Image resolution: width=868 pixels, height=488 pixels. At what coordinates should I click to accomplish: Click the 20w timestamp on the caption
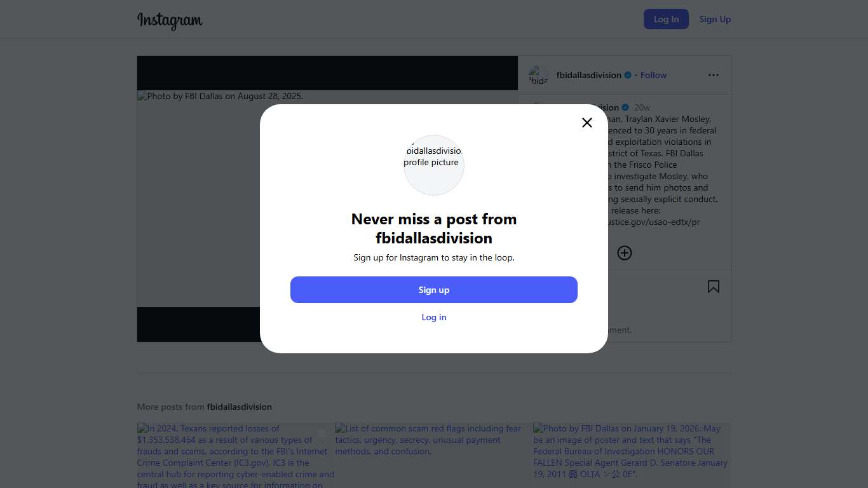tap(642, 107)
